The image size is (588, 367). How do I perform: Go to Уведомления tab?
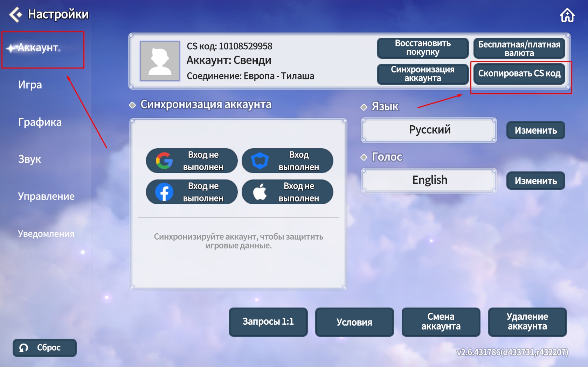coord(46,234)
